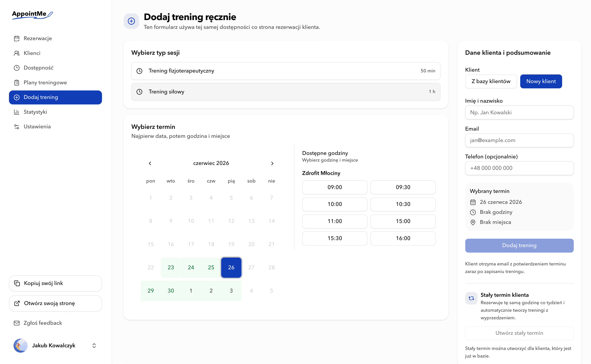Click the Zgłoś feedback envelope icon
This screenshot has height=364, width=591.
coord(17,323)
